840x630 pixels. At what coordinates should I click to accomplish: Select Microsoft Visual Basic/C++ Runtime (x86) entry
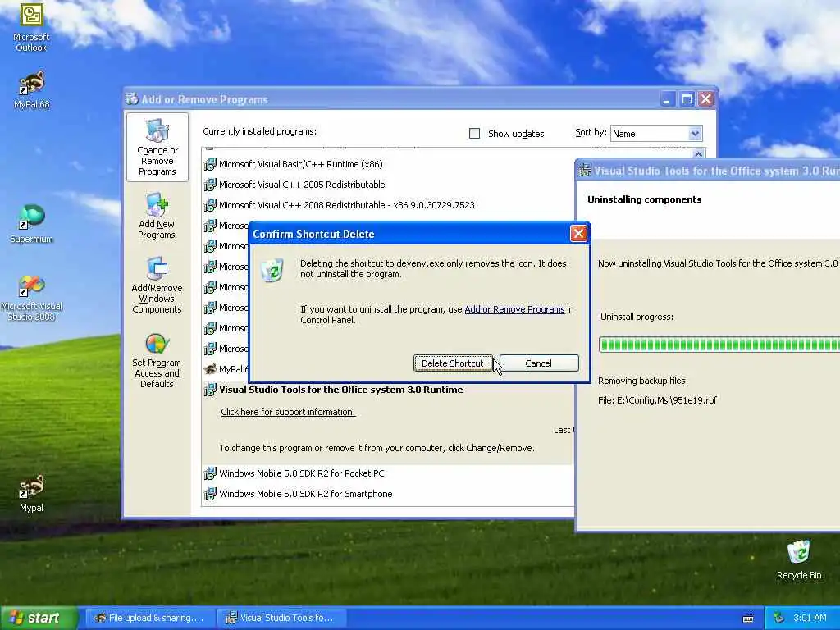(x=300, y=164)
